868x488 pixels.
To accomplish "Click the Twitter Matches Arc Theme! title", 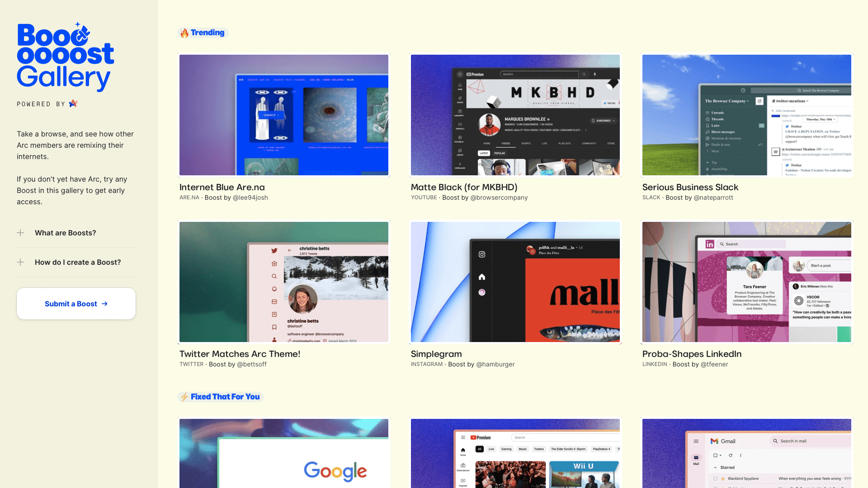I will click(240, 354).
